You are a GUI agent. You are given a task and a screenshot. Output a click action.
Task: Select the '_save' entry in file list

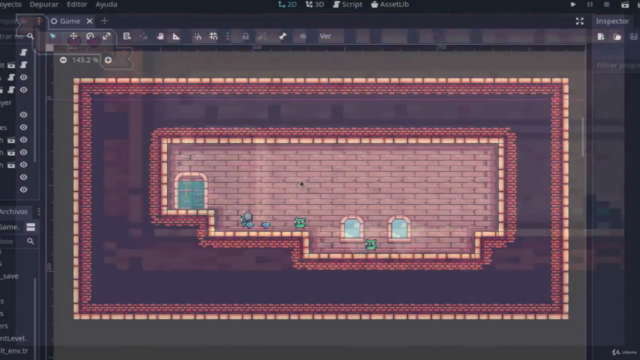click(x=9, y=276)
